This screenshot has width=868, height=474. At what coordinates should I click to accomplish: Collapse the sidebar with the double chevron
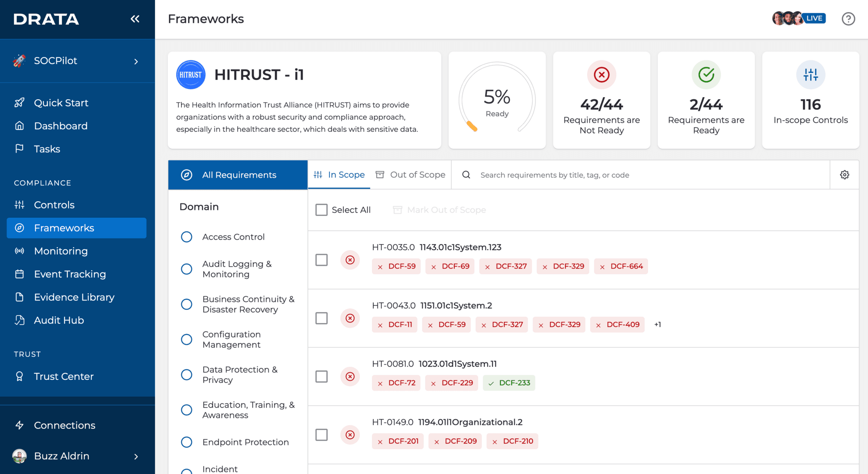point(135,19)
